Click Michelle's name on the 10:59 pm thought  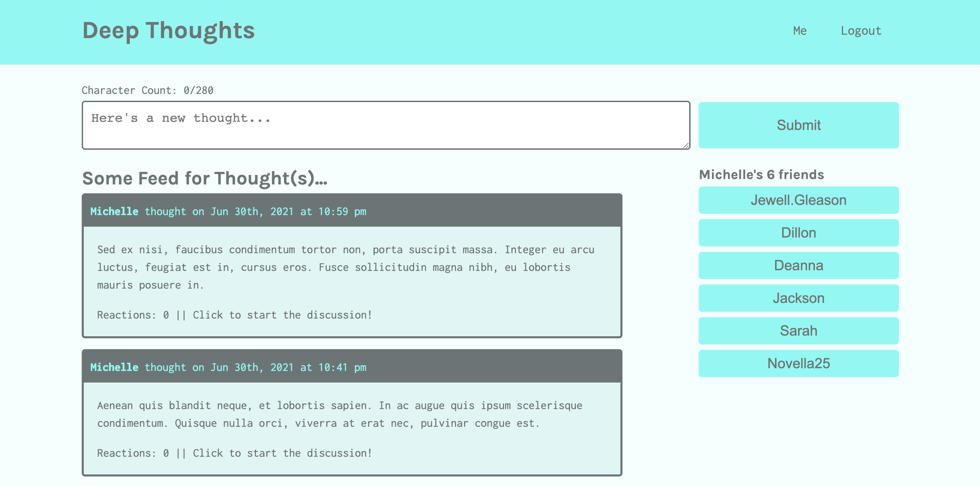click(x=114, y=211)
